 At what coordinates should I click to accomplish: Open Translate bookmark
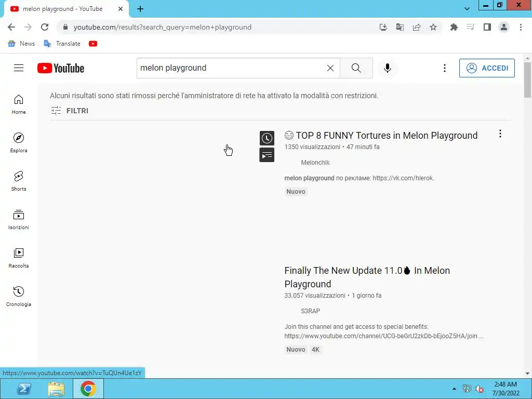tap(62, 44)
